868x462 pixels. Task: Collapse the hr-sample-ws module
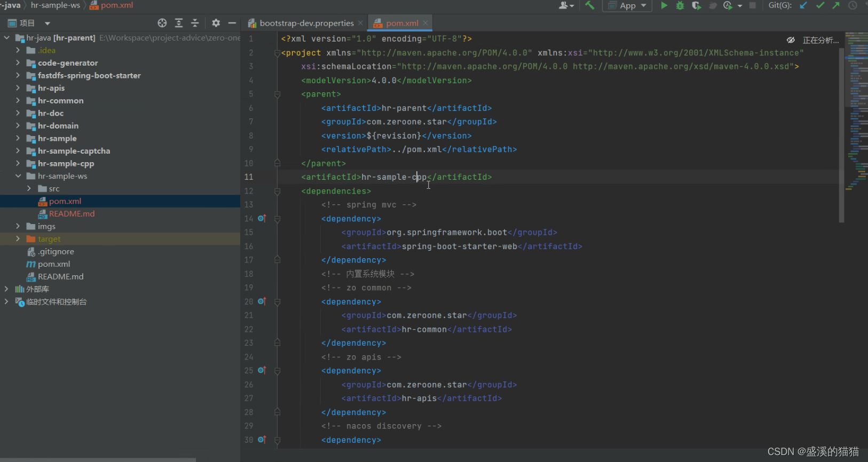click(x=18, y=176)
